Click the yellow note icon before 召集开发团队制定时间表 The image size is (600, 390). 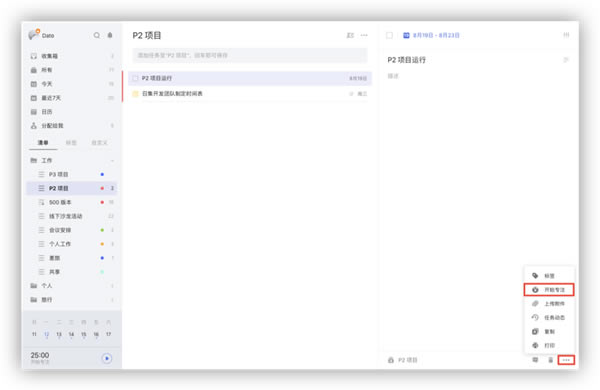click(135, 94)
